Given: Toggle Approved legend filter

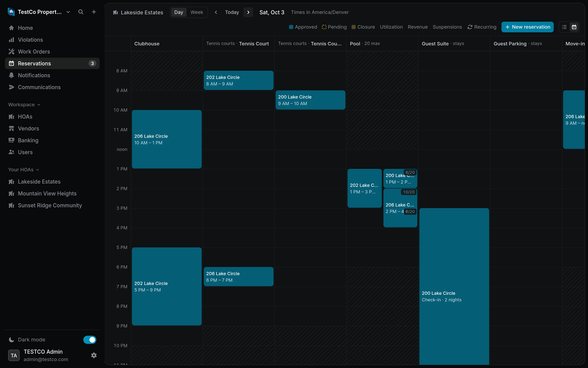Looking at the screenshot, I should coord(303,27).
